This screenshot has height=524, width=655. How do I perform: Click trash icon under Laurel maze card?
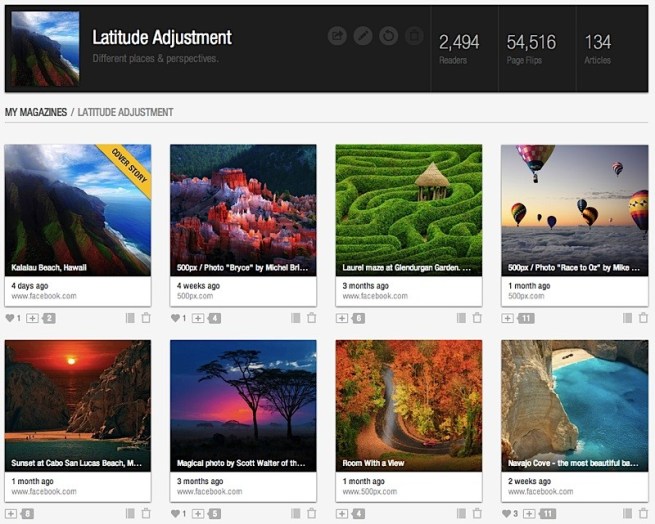(477, 318)
